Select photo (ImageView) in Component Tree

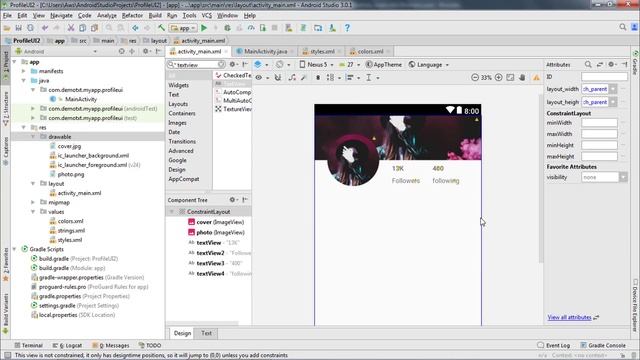216,232
